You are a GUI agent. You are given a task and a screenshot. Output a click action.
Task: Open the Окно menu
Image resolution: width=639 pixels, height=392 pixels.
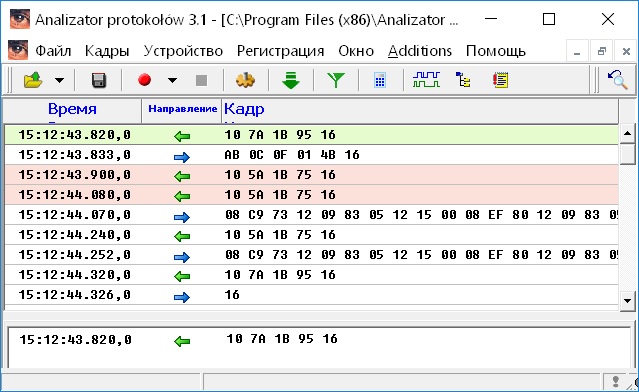[356, 51]
